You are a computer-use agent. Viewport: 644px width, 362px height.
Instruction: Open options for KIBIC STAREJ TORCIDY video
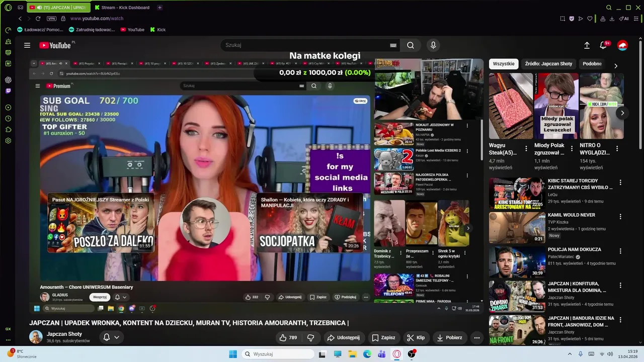[x=620, y=183]
